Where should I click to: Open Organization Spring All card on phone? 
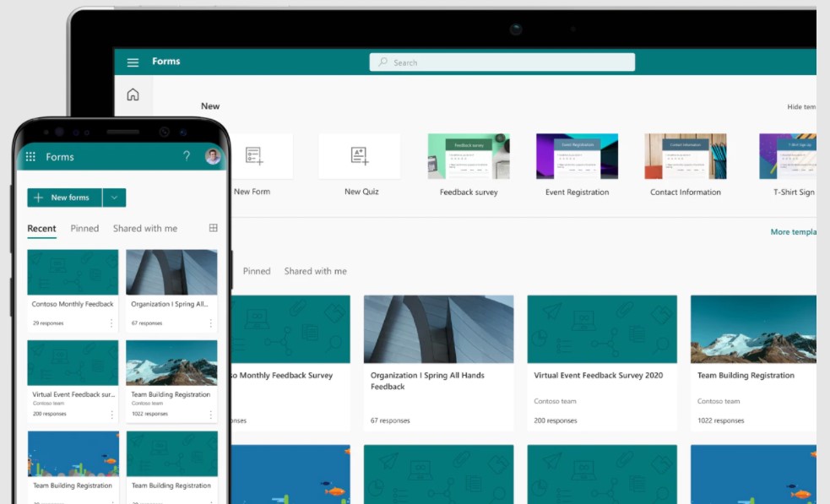(171, 290)
